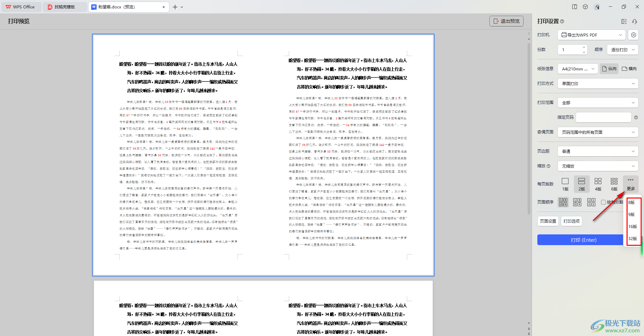Choose the 4版 layout icon

click(598, 184)
